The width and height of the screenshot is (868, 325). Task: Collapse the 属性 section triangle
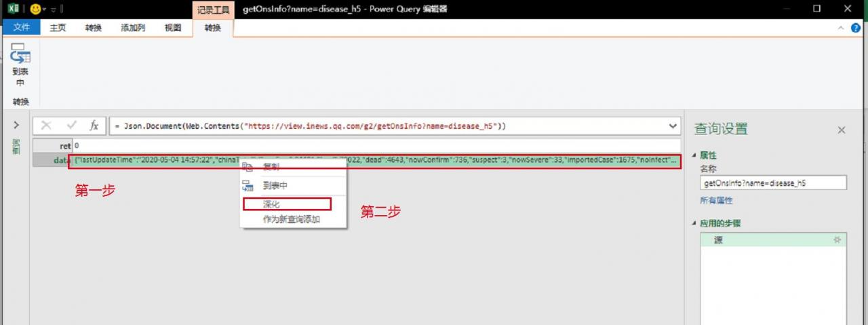[x=694, y=155]
